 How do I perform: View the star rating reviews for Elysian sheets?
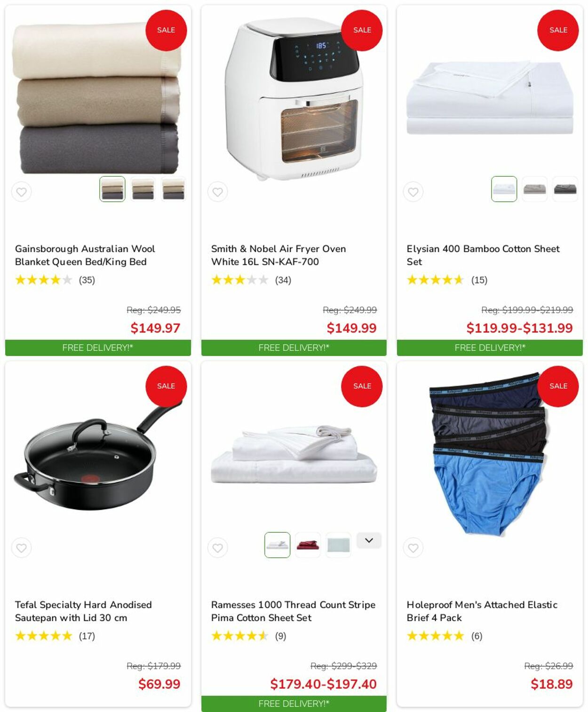click(x=447, y=280)
